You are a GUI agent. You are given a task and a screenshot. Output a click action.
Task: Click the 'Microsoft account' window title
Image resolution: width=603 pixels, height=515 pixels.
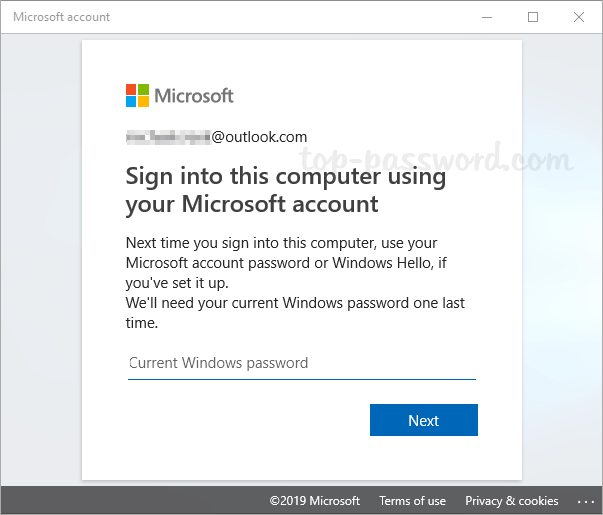pos(62,17)
